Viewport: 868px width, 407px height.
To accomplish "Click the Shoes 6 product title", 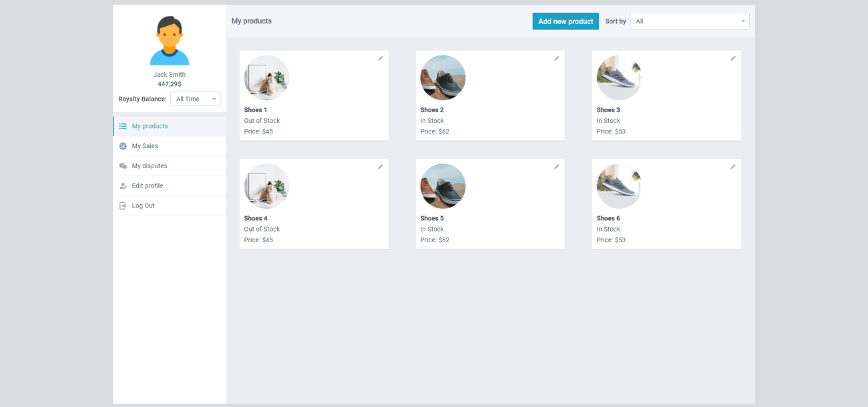I will pos(608,218).
